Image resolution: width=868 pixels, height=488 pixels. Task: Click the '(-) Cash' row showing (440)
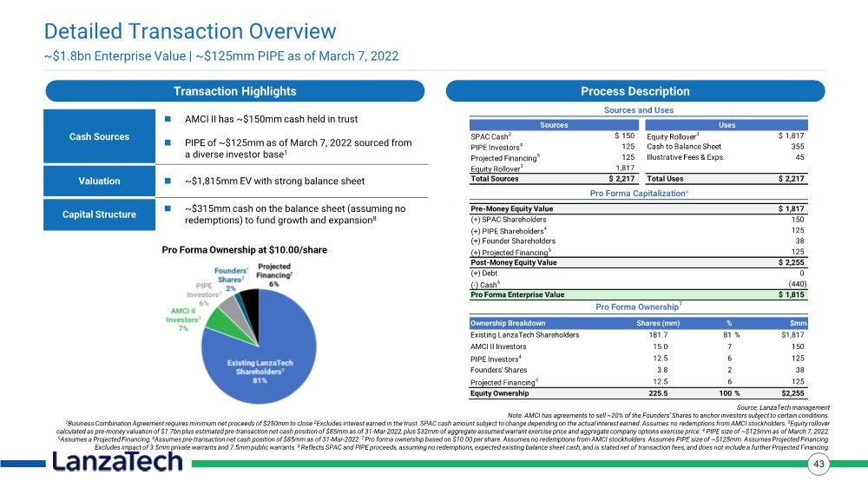(638, 284)
